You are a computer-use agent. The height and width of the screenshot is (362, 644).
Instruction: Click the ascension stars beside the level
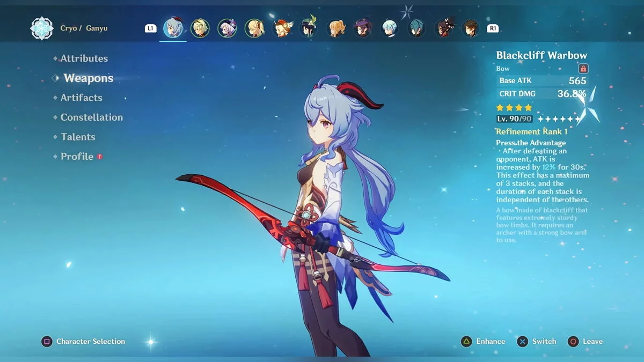pyautogui.click(x=559, y=119)
